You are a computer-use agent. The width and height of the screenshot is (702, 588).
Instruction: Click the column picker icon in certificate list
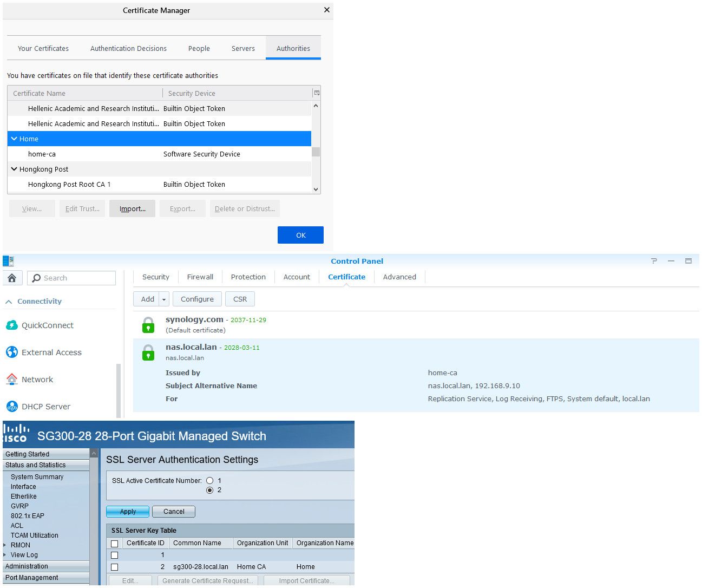317,93
